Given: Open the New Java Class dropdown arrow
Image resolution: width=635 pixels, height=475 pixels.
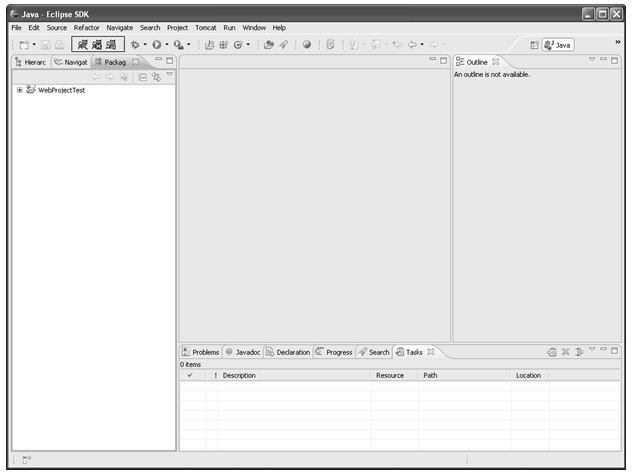Looking at the screenshot, I should (x=248, y=45).
